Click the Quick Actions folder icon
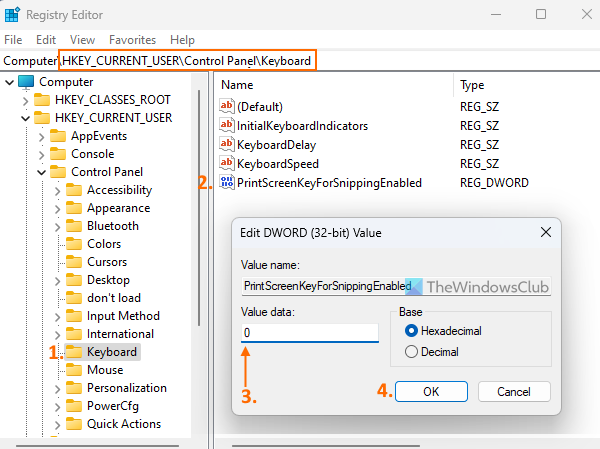Image resolution: width=600 pixels, height=449 pixels. [x=74, y=424]
